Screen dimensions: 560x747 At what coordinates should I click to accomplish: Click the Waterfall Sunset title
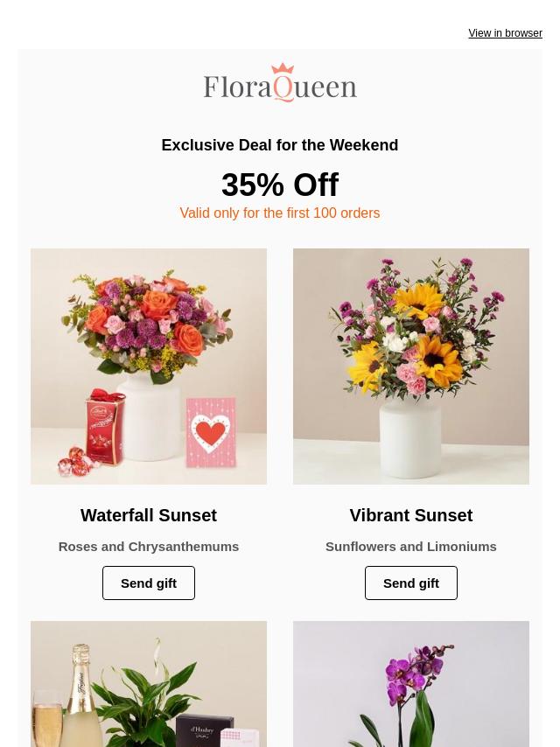149,515
